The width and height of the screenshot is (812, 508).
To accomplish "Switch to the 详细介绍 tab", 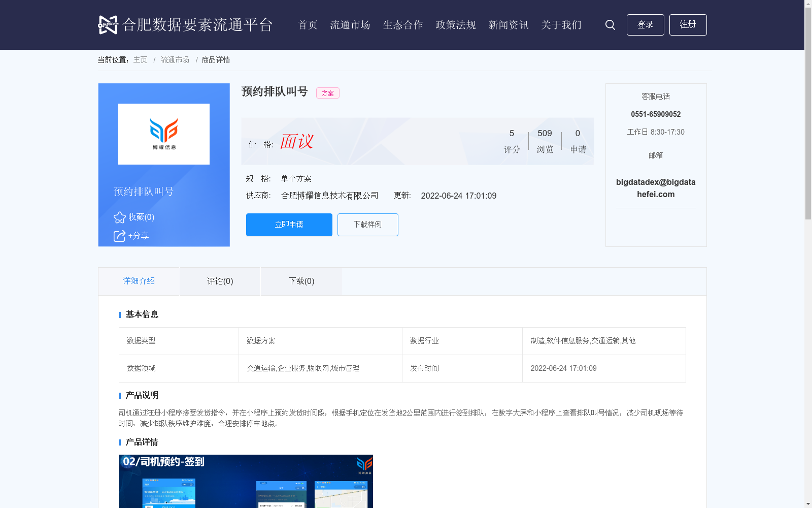I will click(139, 281).
